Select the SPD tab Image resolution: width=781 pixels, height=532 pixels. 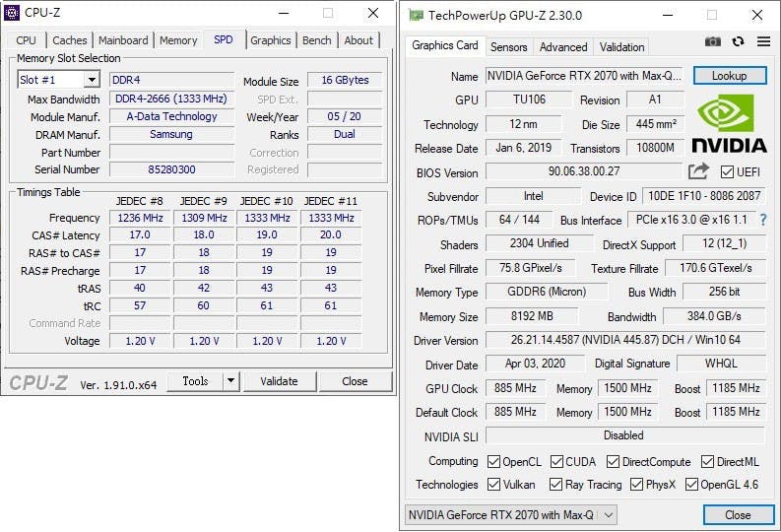click(224, 39)
